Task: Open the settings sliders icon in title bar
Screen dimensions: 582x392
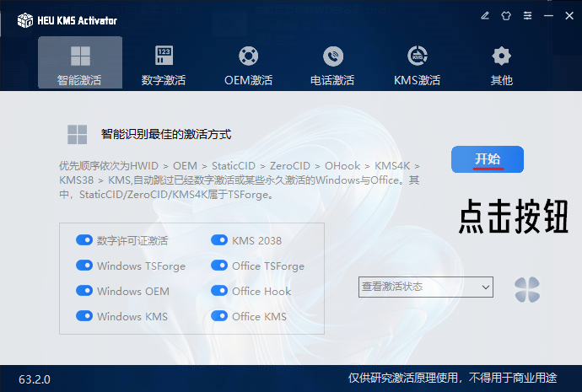Action: pyautogui.click(x=527, y=15)
